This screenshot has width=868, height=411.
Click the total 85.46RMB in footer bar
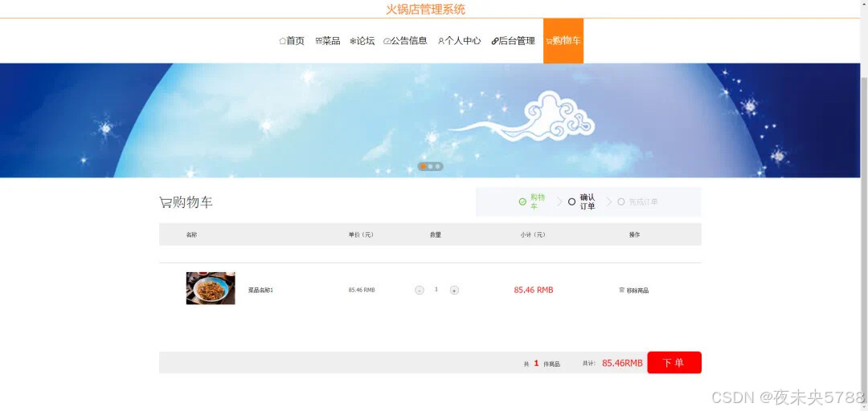tap(622, 363)
